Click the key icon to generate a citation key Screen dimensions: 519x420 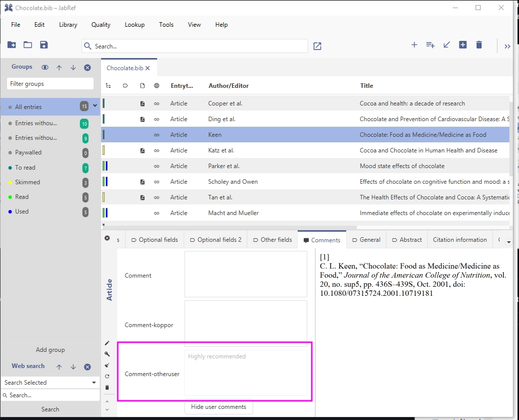pos(107,354)
